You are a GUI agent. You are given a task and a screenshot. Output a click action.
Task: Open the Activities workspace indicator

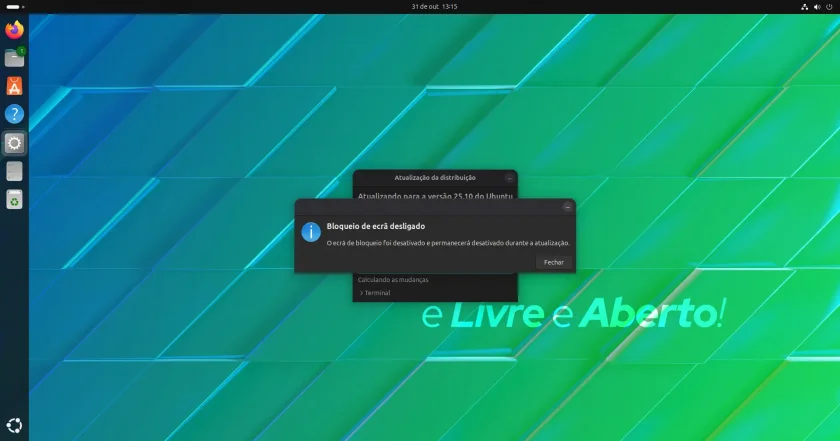(15, 7)
